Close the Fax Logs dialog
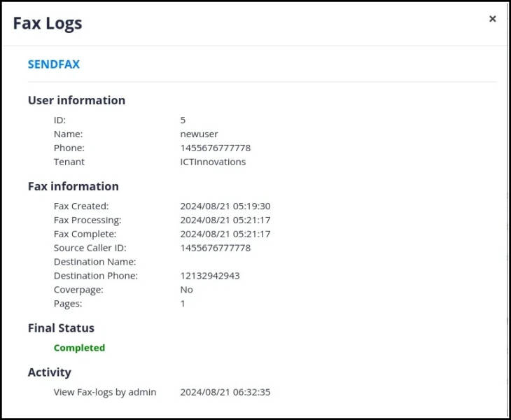Image resolution: width=511 pixels, height=420 pixels. [492, 19]
